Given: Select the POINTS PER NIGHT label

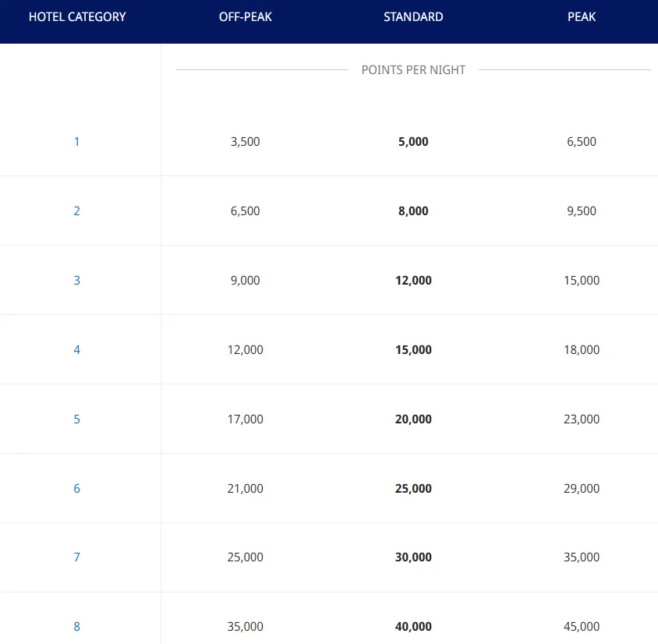Looking at the screenshot, I should pos(413,69).
